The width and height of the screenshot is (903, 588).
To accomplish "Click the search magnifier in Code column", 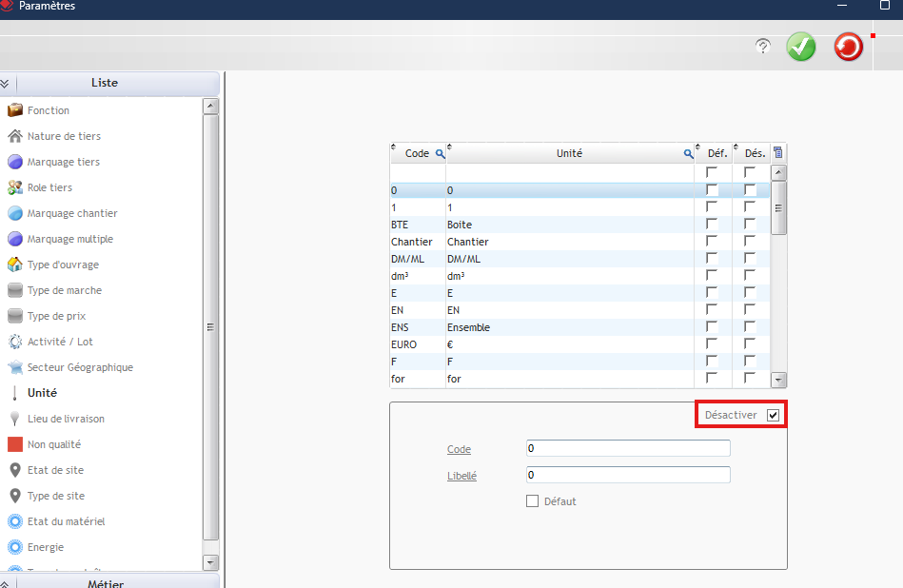I will click(x=440, y=153).
